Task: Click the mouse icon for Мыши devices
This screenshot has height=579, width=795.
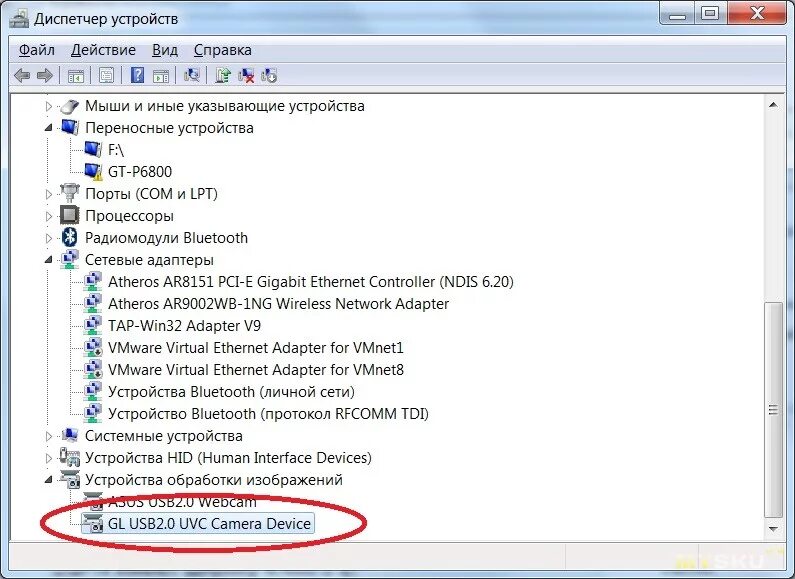Action: 69,106
